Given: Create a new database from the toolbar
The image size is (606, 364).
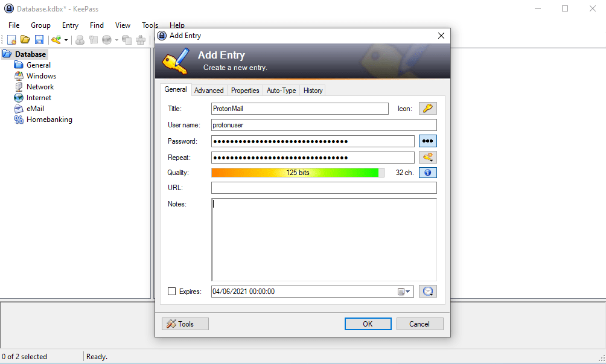Looking at the screenshot, I should [11, 39].
